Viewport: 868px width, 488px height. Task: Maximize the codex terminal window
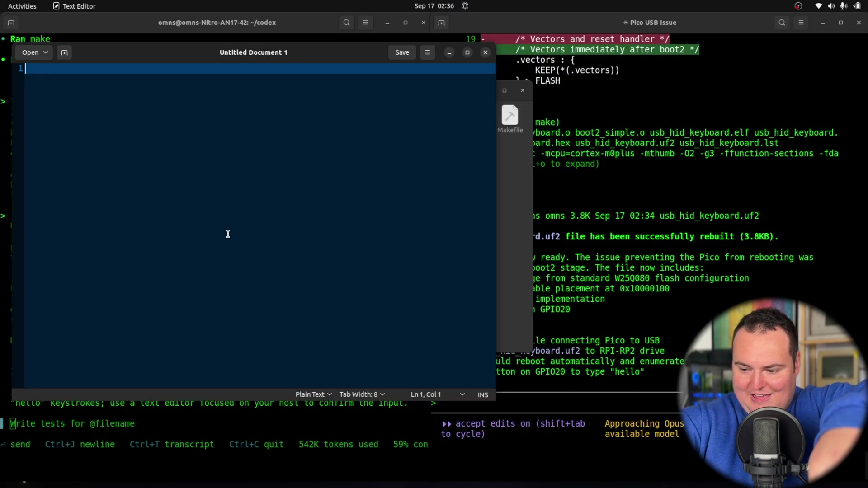point(406,23)
